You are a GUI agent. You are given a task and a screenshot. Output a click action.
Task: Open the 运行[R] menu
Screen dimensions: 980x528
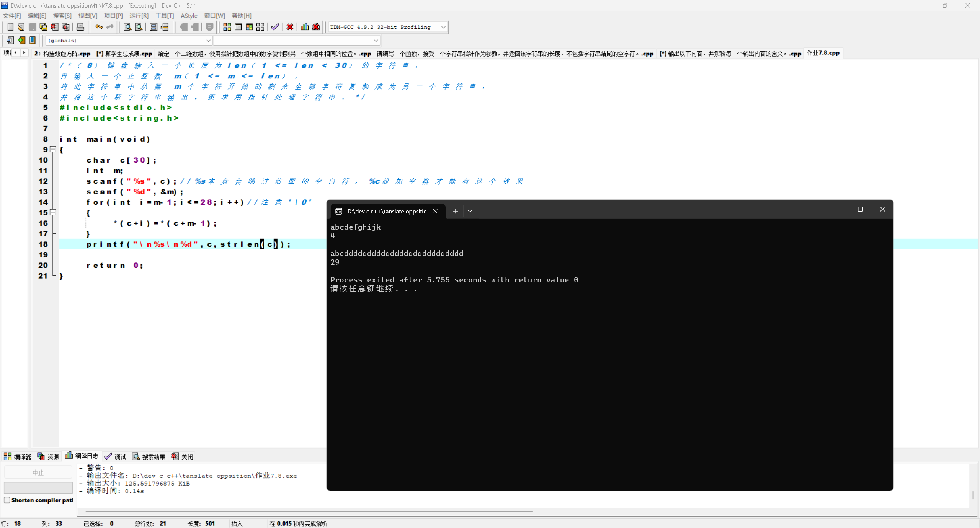(139, 16)
